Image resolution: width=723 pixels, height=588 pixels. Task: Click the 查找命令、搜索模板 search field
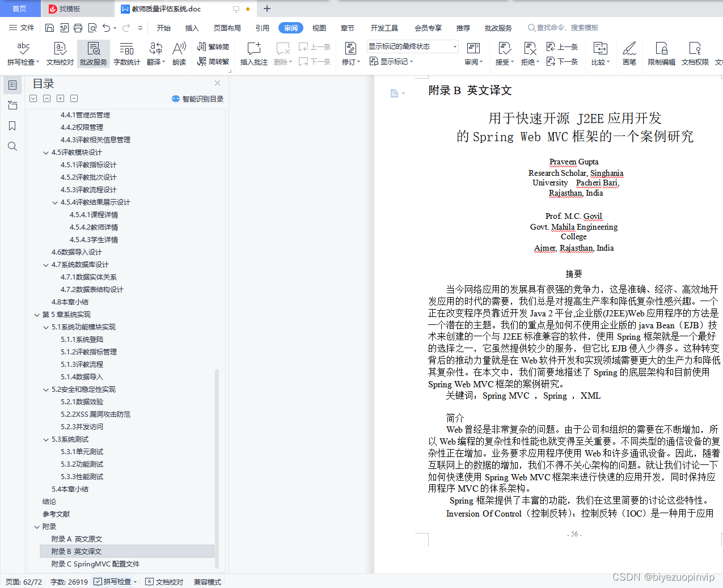[x=564, y=28]
